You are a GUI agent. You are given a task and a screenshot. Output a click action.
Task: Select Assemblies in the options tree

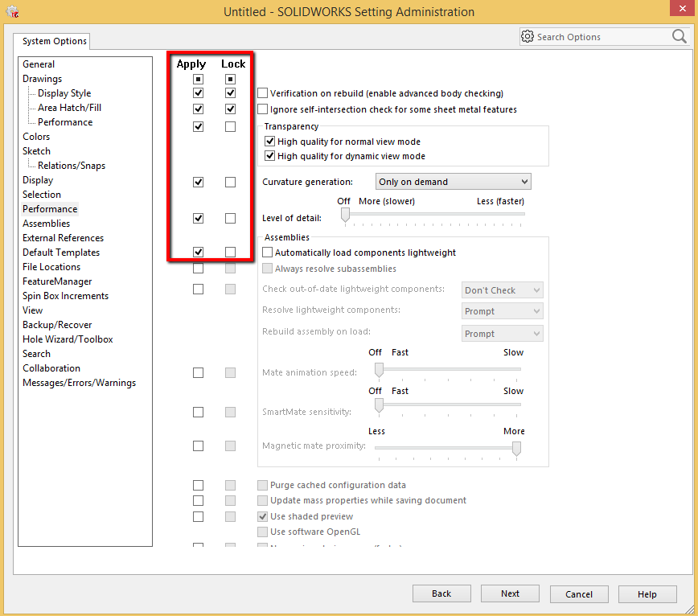[x=47, y=224]
